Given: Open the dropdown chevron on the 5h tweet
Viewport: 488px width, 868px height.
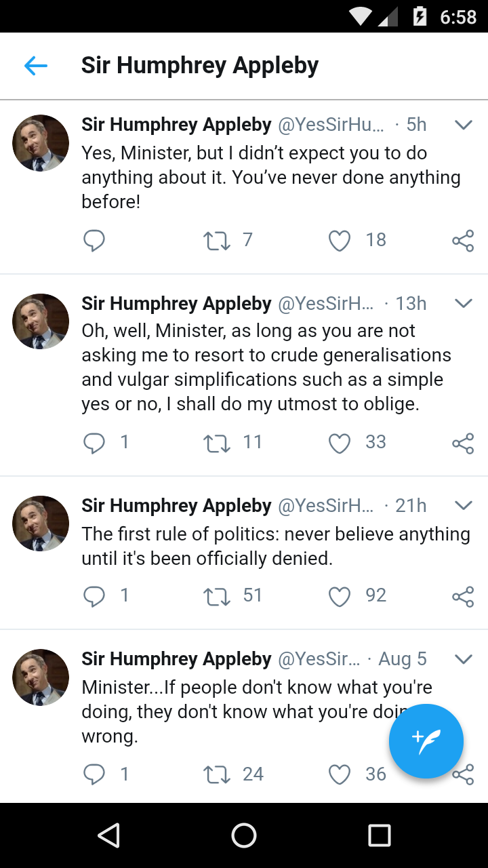Looking at the screenshot, I should pyautogui.click(x=463, y=125).
